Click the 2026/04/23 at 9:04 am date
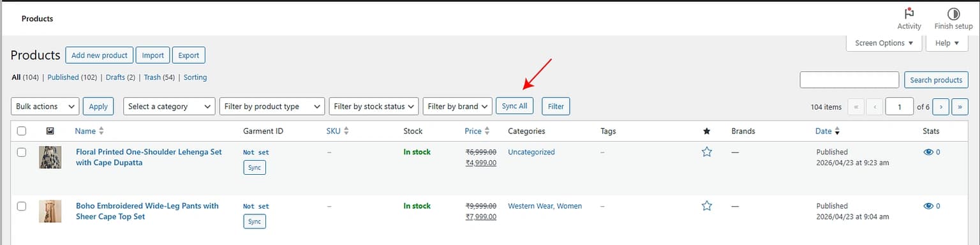The height and width of the screenshot is (245, 980). coord(852,216)
